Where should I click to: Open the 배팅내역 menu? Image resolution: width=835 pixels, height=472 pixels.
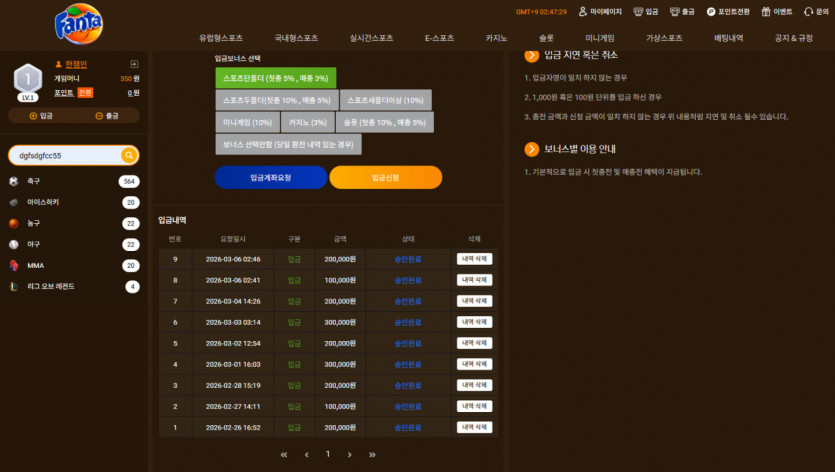point(728,38)
